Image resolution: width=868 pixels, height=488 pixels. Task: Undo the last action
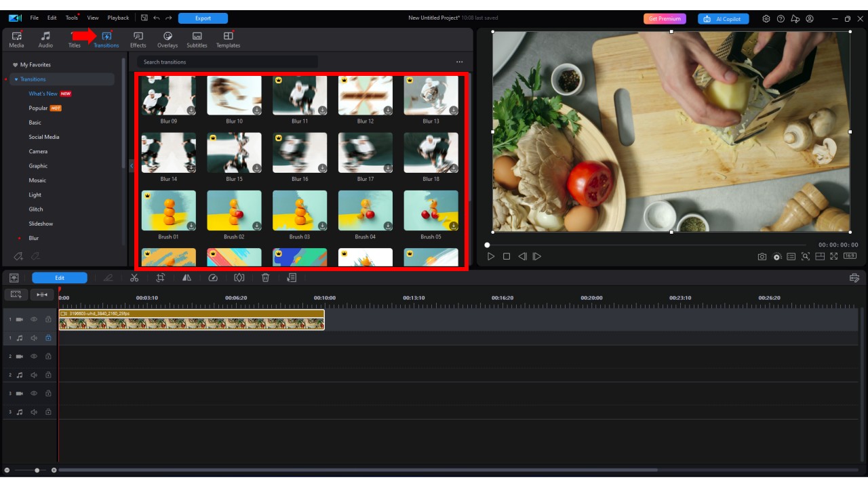coord(156,18)
